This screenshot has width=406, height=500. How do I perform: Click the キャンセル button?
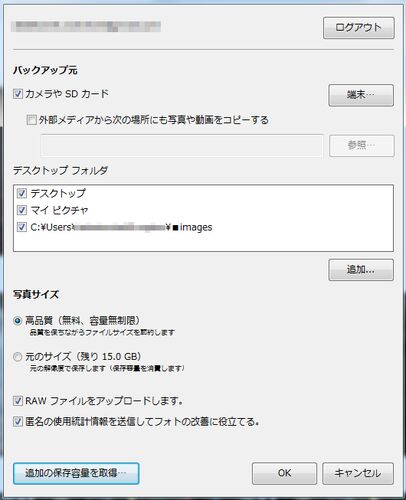tap(358, 473)
